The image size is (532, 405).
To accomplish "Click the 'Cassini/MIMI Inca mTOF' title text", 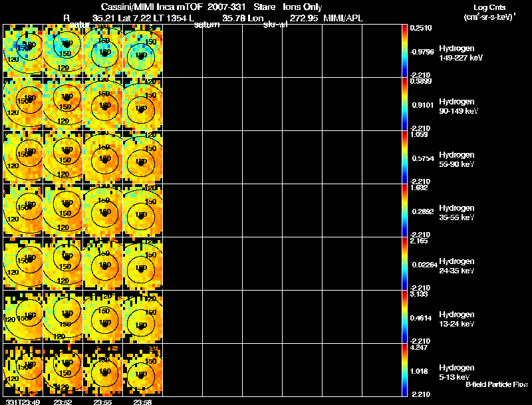I will [x=152, y=7].
